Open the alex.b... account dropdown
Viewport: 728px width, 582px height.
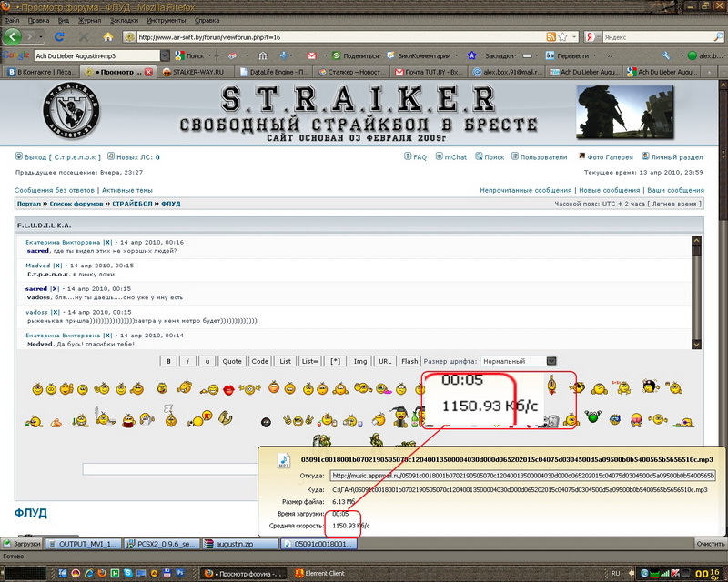point(706,55)
